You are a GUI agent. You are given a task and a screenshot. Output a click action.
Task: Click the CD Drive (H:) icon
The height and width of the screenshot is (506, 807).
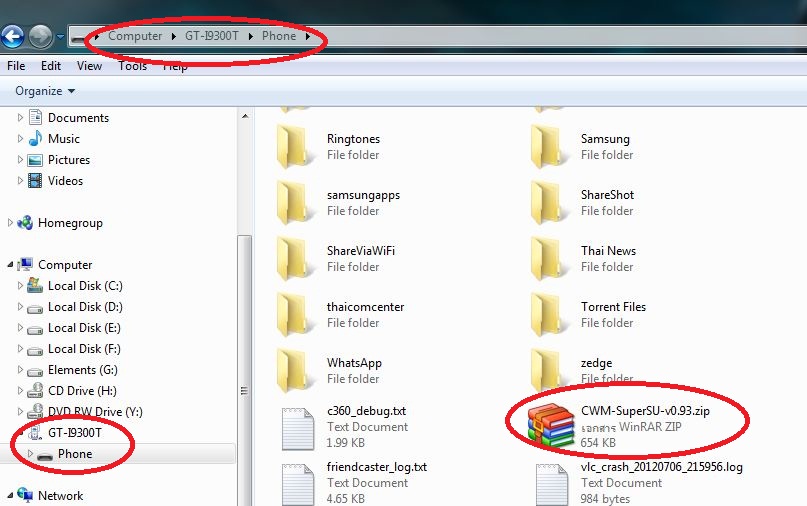(x=35, y=391)
